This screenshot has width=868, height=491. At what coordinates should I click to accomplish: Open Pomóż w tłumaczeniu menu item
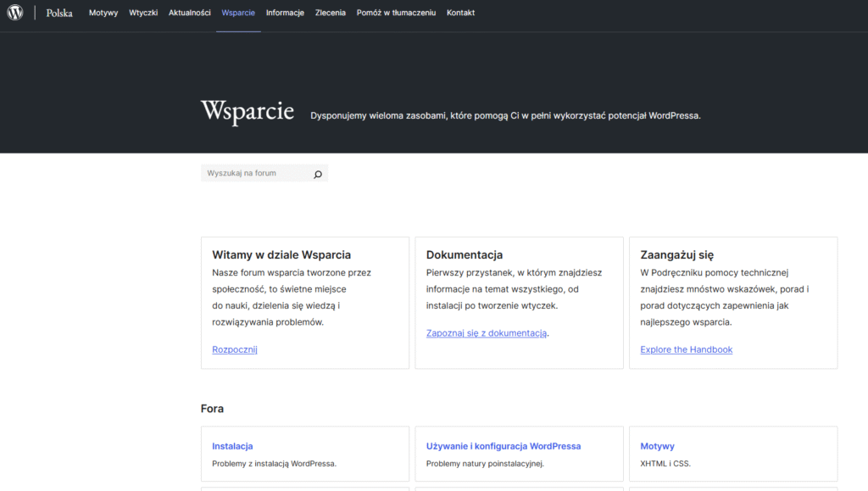(397, 13)
